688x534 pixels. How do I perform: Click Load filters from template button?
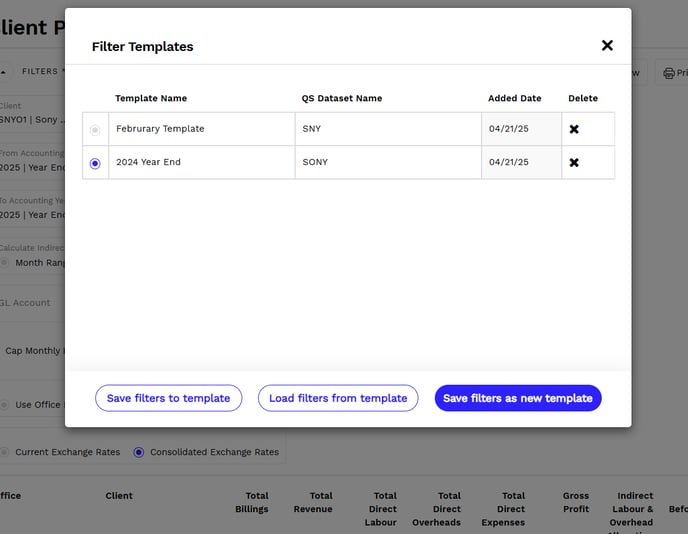coord(338,398)
